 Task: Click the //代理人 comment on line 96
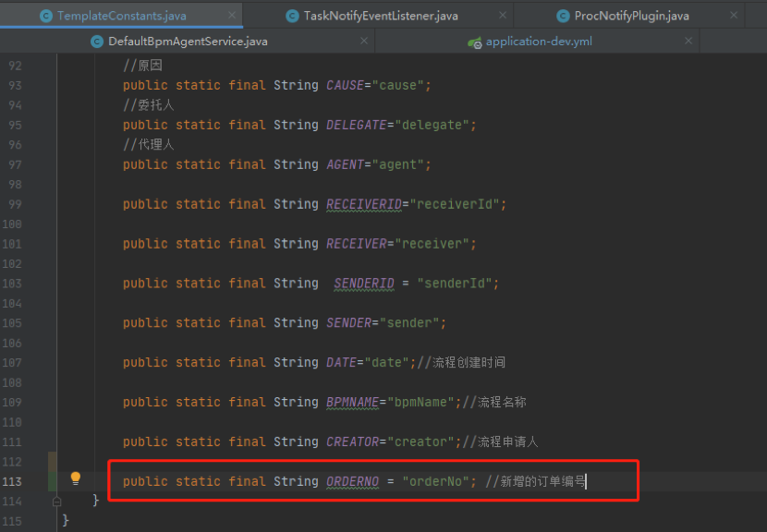[x=148, y=145]
